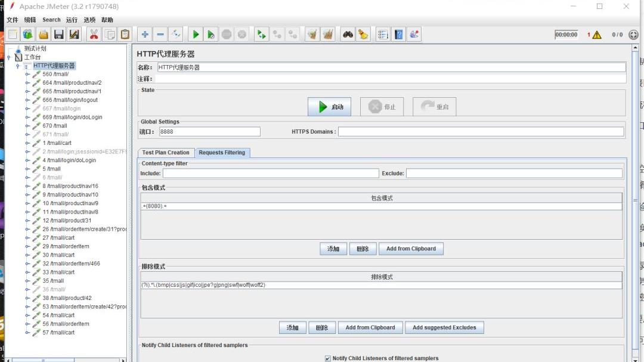This screenshot has width=644, height=362.
Task: Toggle expander of 12 /tmall/product/31
Action: pyautogui.click(x=27, y=221)
